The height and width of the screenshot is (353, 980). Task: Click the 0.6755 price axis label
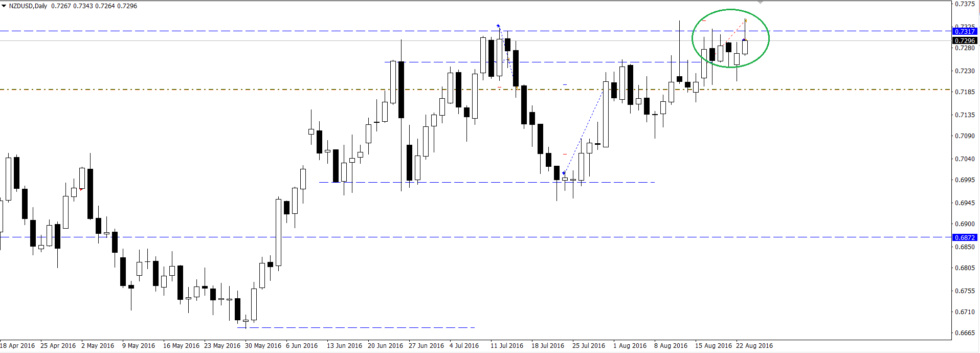pyautogui.click(x=965, y=291)
